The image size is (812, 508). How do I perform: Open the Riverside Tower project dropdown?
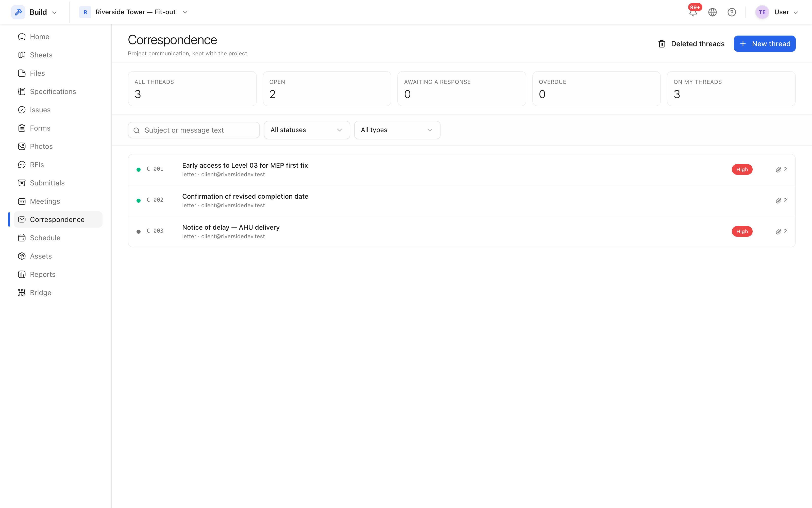[x=133, y=12]
